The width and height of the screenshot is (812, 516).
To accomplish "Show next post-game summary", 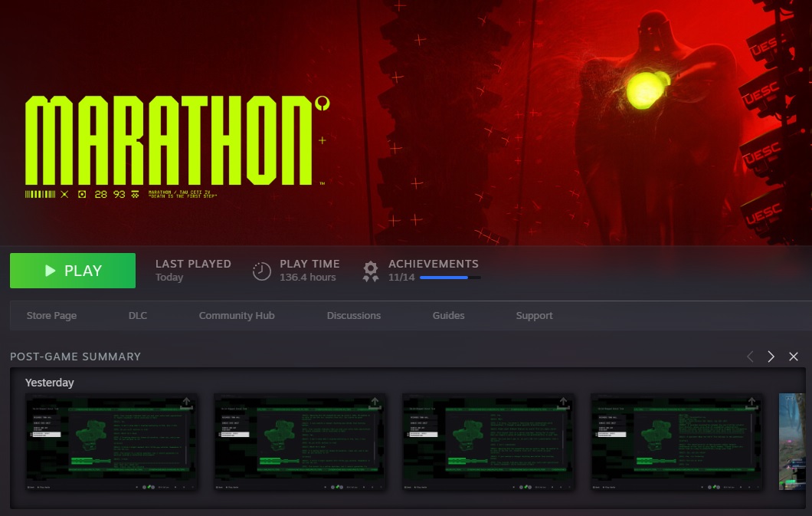I will click(x=771, y=357).
